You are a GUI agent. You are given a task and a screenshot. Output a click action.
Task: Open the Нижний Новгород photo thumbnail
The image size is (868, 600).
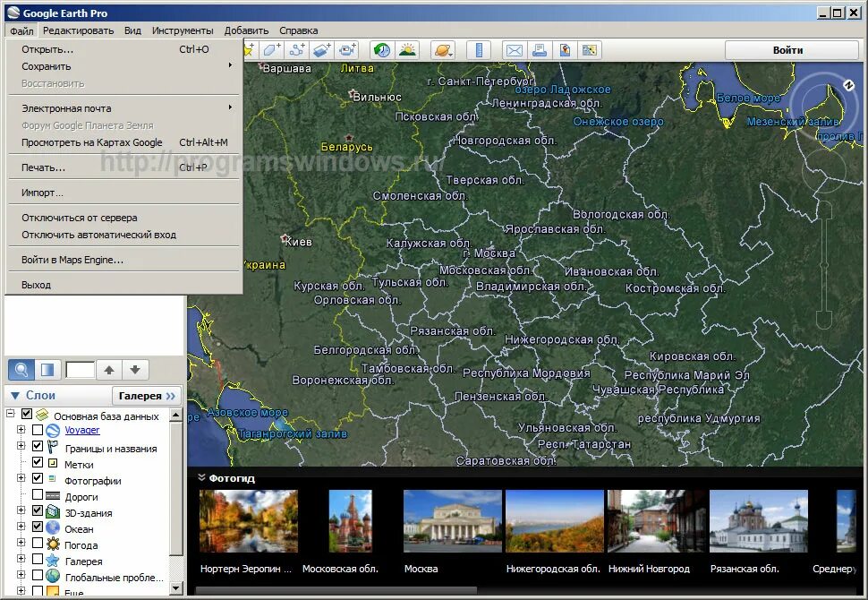[655, 521]
